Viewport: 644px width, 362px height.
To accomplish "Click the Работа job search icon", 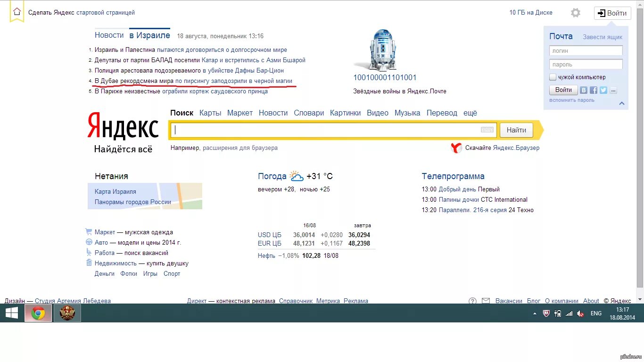I will pyautogui.click(x=89, y=253).
